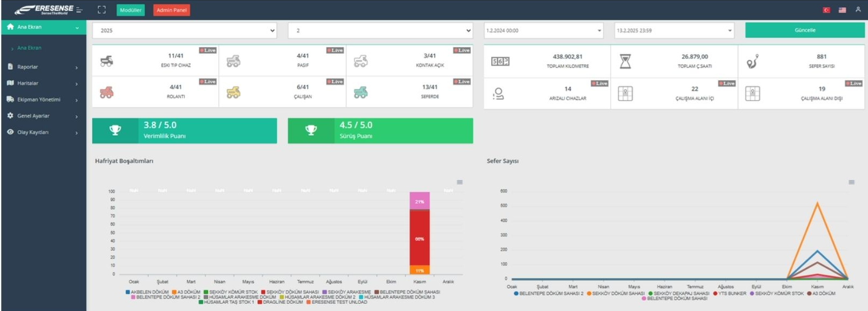868x311 pixels.
Task: Click the Eresense logo in header
Action: [x=44, y=10]
